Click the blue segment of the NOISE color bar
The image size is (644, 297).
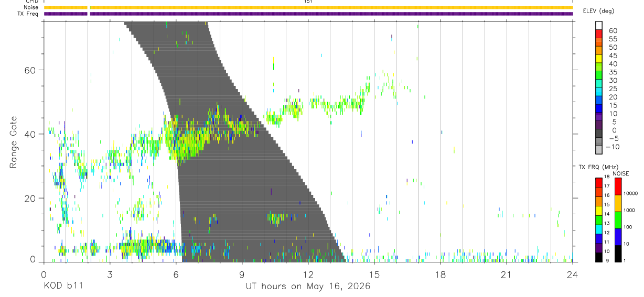pyautogui.click(x=618, y=236)
